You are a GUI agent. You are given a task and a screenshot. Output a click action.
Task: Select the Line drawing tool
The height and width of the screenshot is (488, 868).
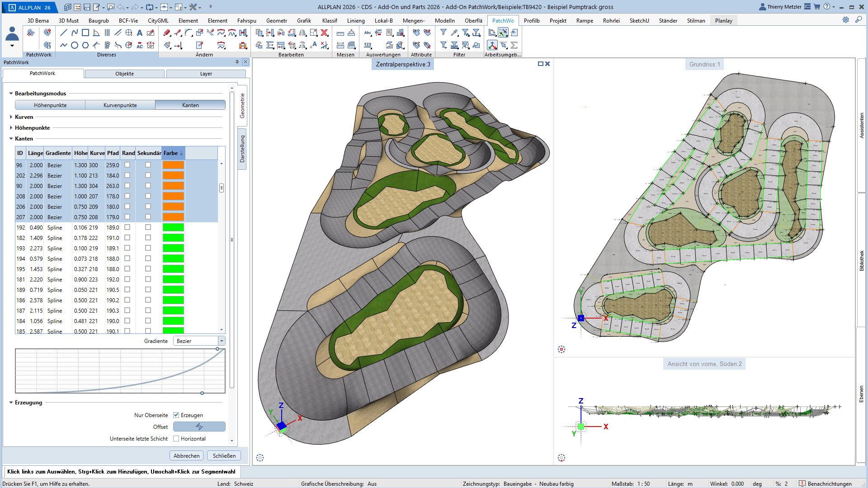pyautogui.click(x=63, y=33)
